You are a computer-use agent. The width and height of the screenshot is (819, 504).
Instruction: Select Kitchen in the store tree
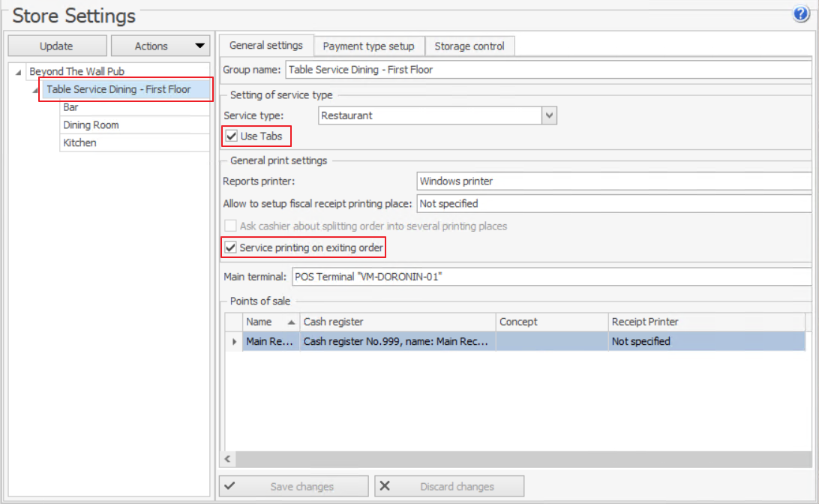[79, 143]
